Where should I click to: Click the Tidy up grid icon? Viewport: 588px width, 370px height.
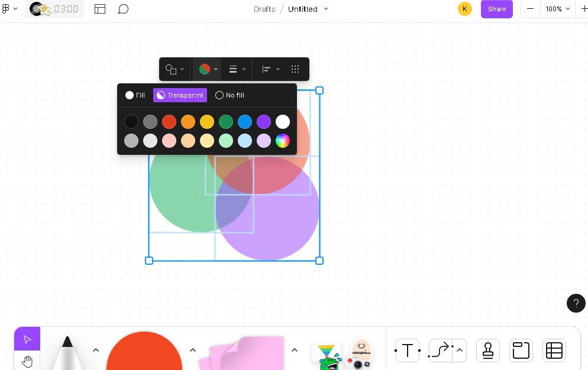[x=295, y=69]
